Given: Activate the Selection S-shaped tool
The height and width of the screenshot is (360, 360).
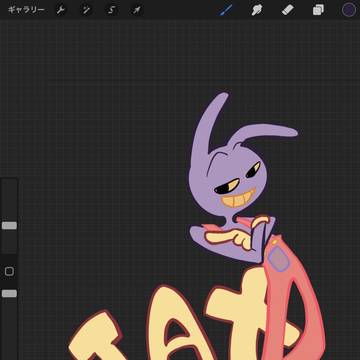Looking at the screenshot, I should click(x=111, y=10).
